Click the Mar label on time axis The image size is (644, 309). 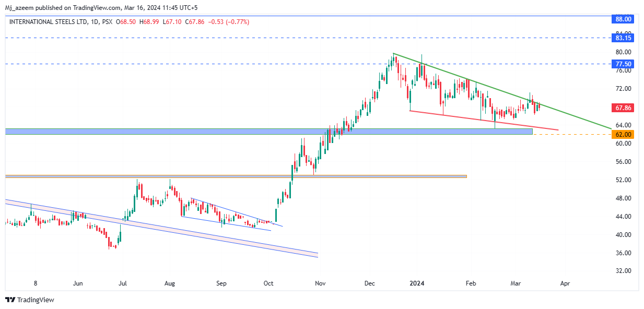click(516, 283)
